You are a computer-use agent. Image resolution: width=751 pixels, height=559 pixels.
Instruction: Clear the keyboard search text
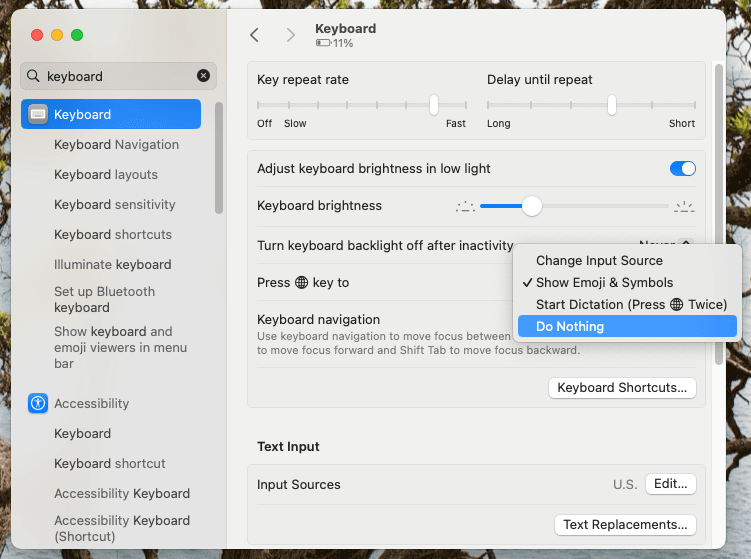[x=204, y=76]
